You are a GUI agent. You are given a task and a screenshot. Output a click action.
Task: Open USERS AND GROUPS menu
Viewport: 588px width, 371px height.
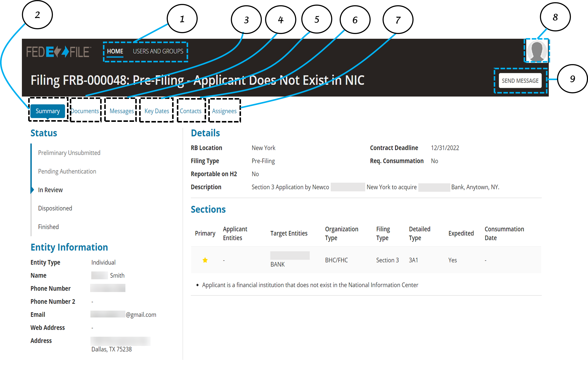click(158, 51)
